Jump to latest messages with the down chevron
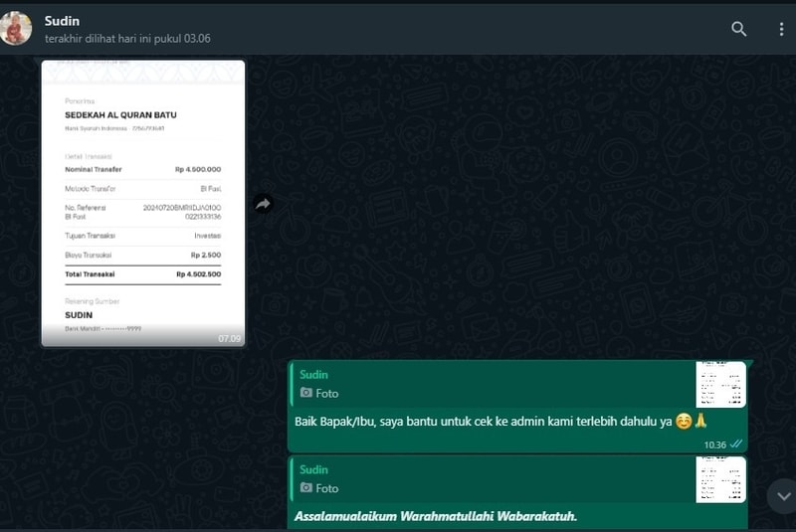Viewport: 796px width, 532px height. point(783,496)
